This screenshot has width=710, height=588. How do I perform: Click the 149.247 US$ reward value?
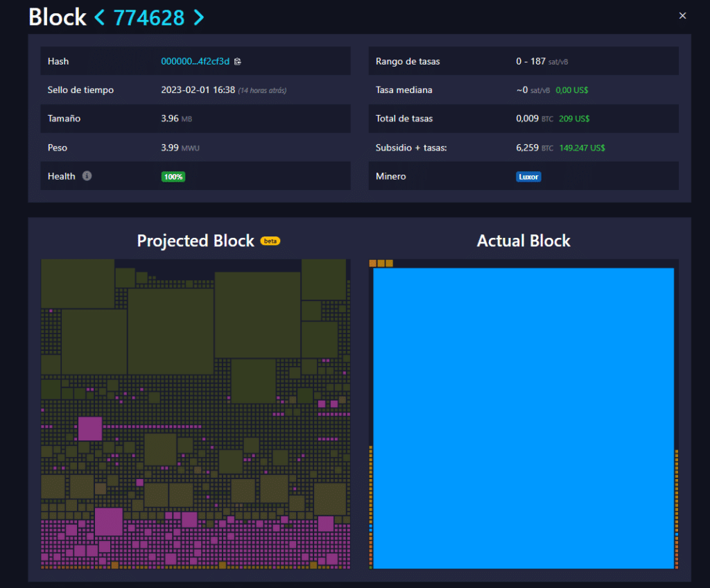(582, 148)
